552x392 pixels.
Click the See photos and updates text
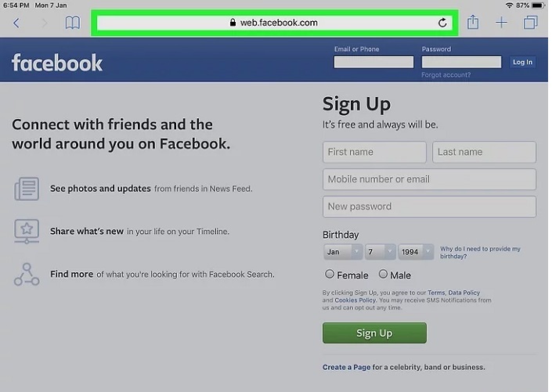[x=100, y=189]
